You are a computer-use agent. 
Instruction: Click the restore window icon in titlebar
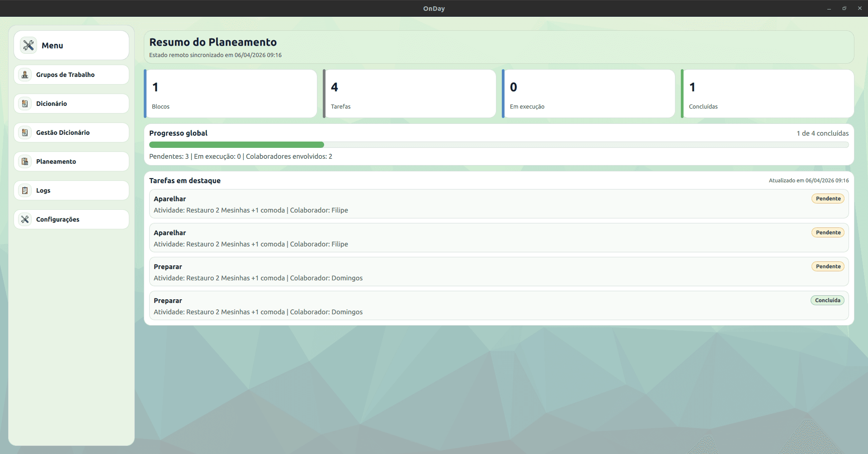[844, 8]
